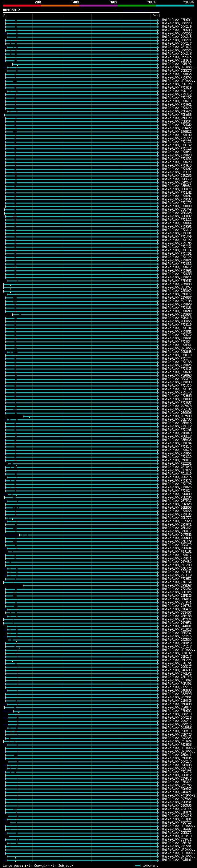Select label UniRef100_Q5R7X3
197x868 pixels.
177,734
